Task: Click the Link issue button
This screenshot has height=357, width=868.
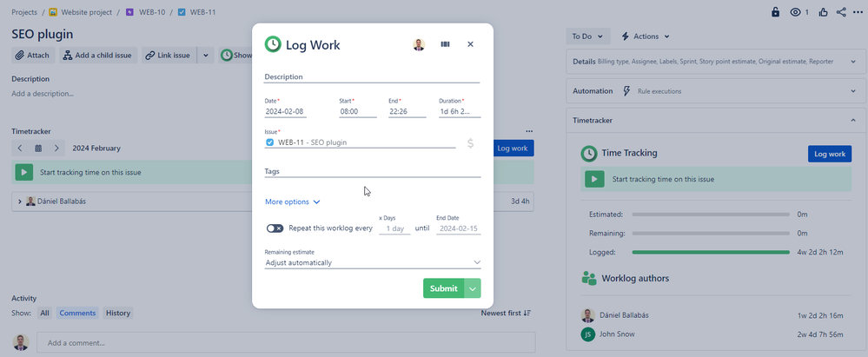Action: [x=169, y=56]
